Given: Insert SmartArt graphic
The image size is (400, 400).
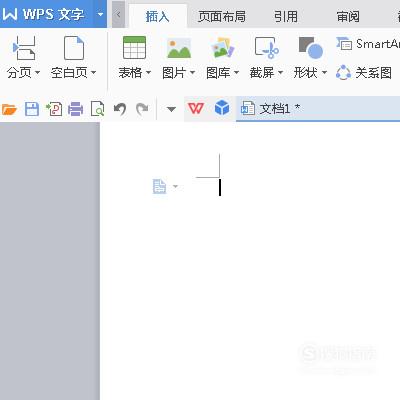Looking at the screenshot, I should [x=368, y=44].
